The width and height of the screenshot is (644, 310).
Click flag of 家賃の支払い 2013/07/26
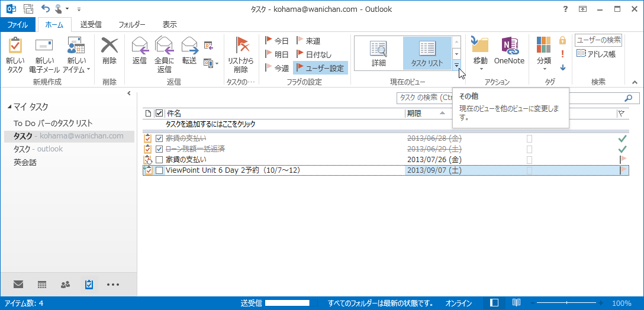tap(623, 159)
